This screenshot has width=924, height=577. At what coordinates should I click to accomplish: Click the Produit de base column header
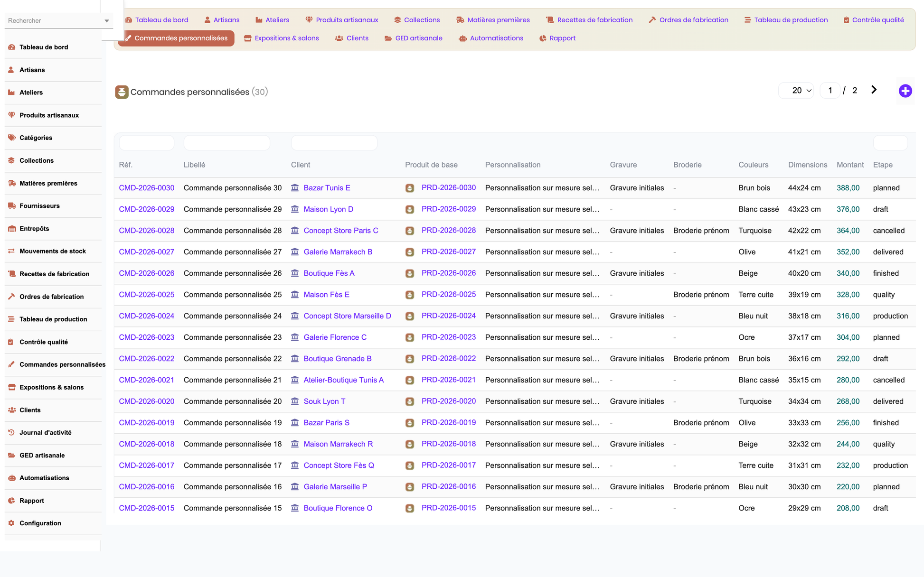(x=431, y=165)
